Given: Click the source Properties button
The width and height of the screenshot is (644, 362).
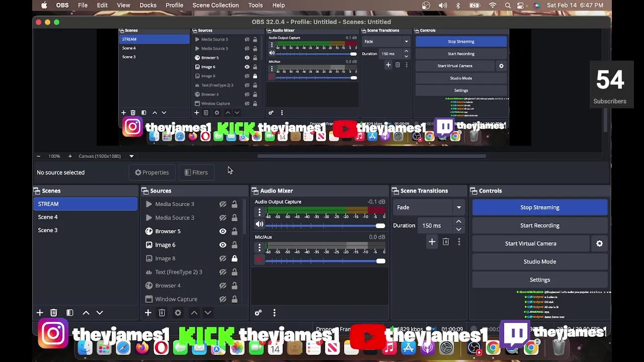Looking at the screenshot, I should (x=151, y=172).
